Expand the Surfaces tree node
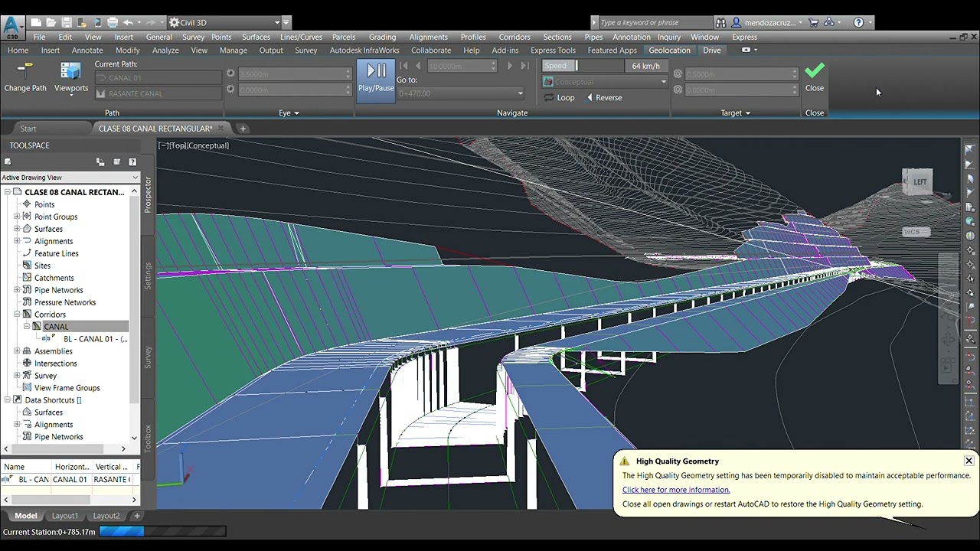 (17, 229)
